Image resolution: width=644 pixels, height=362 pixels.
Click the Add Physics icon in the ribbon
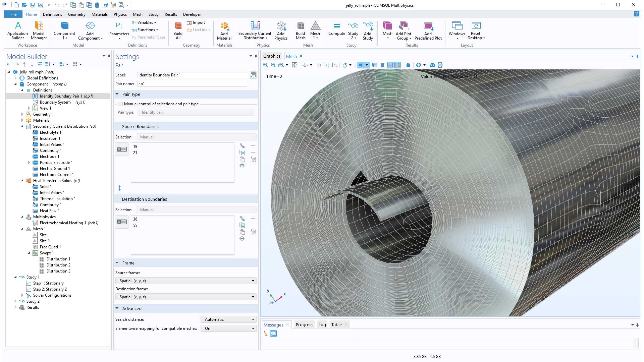click(281, 30)
